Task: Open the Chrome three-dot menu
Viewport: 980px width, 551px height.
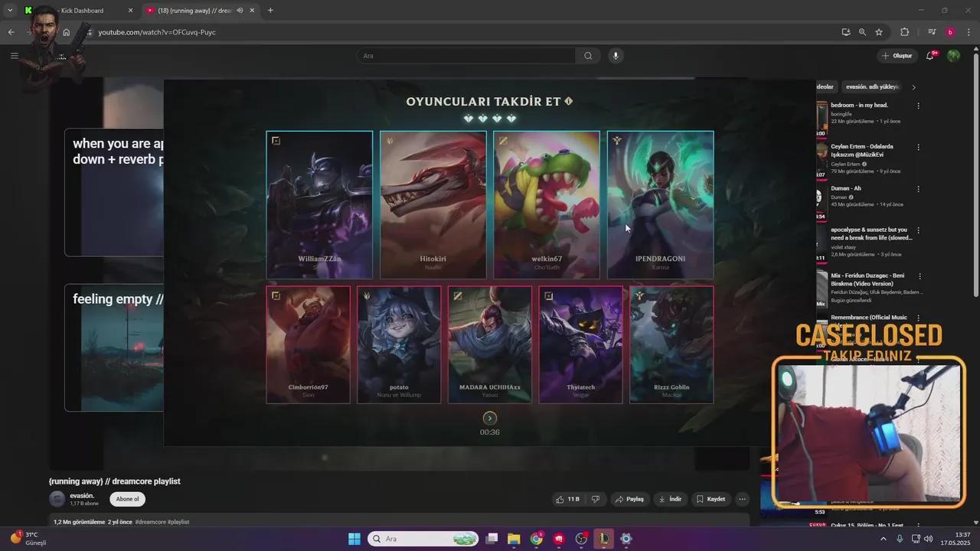Action: pyautogui.click(x=969, y=32)
